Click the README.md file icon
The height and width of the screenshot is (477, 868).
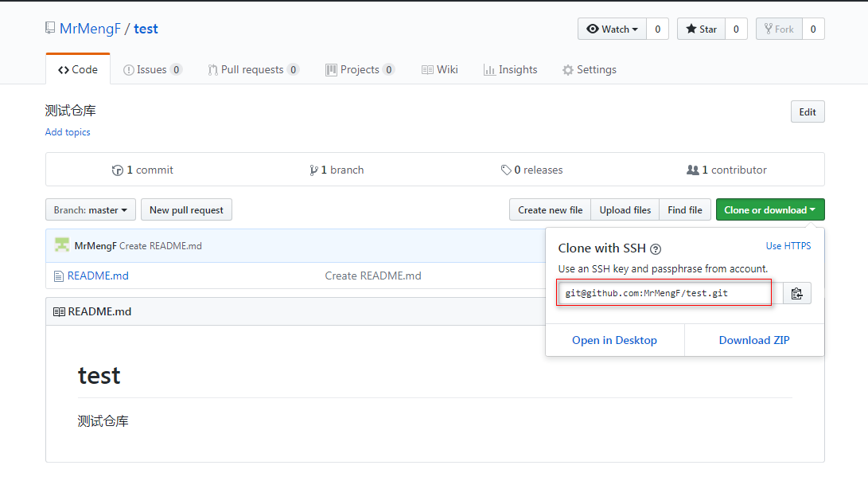(58, 276)
